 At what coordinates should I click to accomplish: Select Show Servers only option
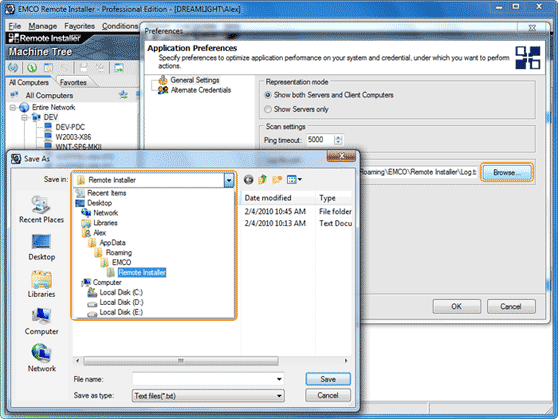point(268,109)
